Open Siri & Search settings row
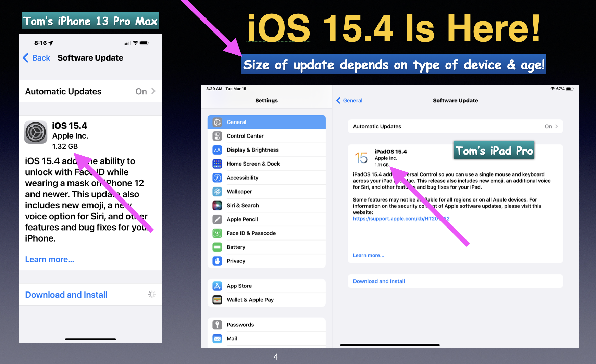 tap(266, 205)
